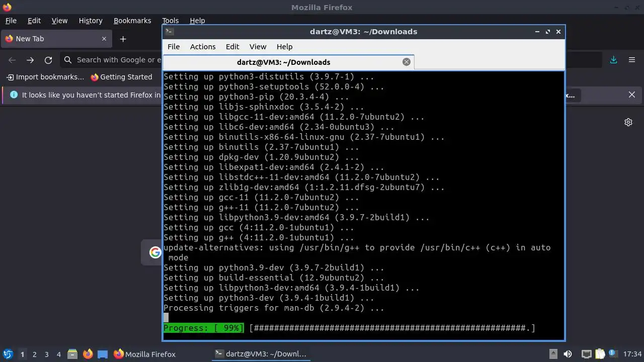Click the info icon in notification bar
Screen dimensions: 644x362
pos(14,95)
